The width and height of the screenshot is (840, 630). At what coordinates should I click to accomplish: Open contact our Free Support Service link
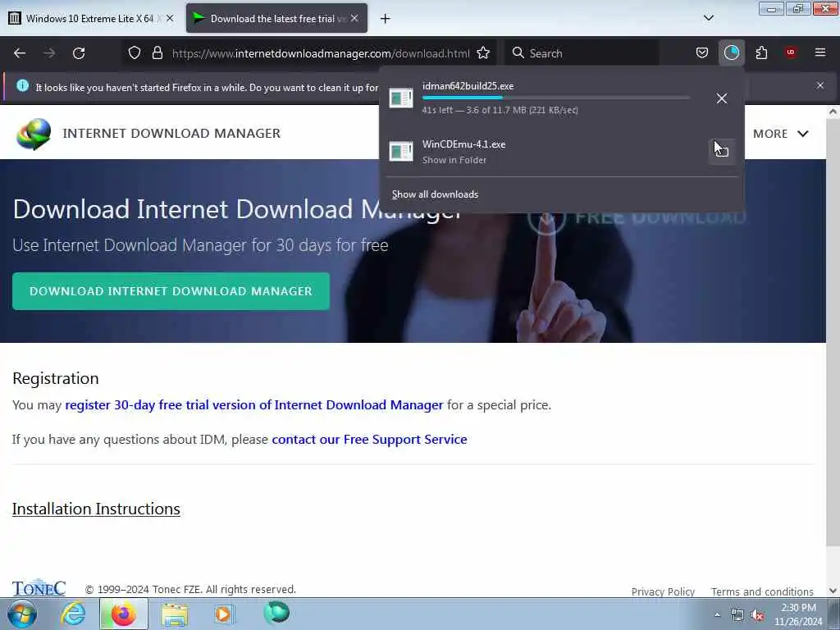click(370, 440)
